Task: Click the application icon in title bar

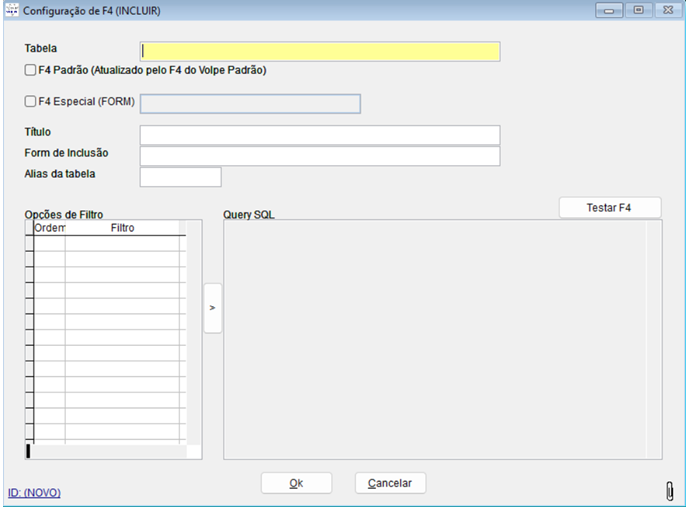Action: [12, 10]
